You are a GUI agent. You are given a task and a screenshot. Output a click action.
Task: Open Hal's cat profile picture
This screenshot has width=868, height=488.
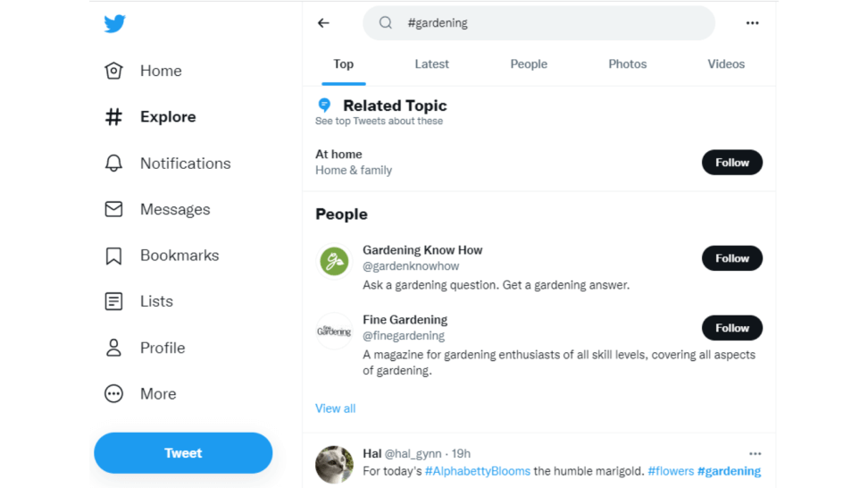pyautogui.click(x=334, y=464)
